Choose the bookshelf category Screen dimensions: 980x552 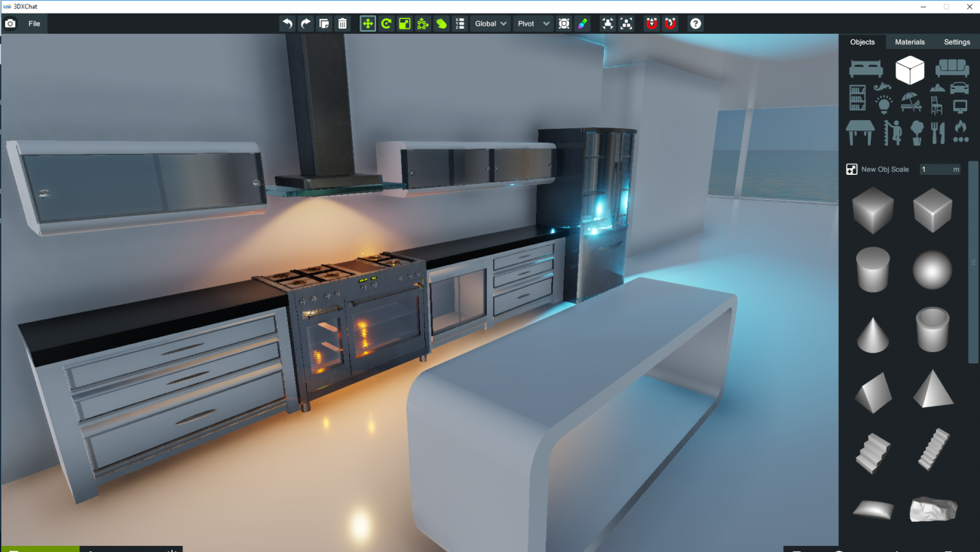point(858,98)
